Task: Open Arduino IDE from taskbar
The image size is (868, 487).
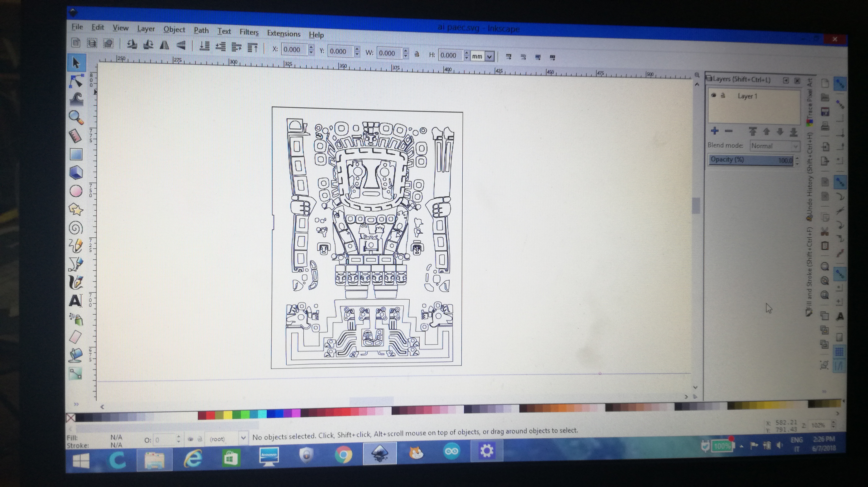Action: pos(452,451)
